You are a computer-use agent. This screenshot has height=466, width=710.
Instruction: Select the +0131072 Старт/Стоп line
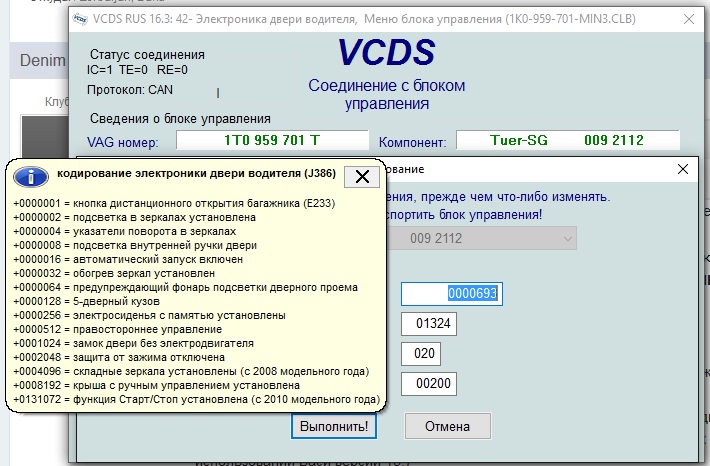[x=197, y=399]
